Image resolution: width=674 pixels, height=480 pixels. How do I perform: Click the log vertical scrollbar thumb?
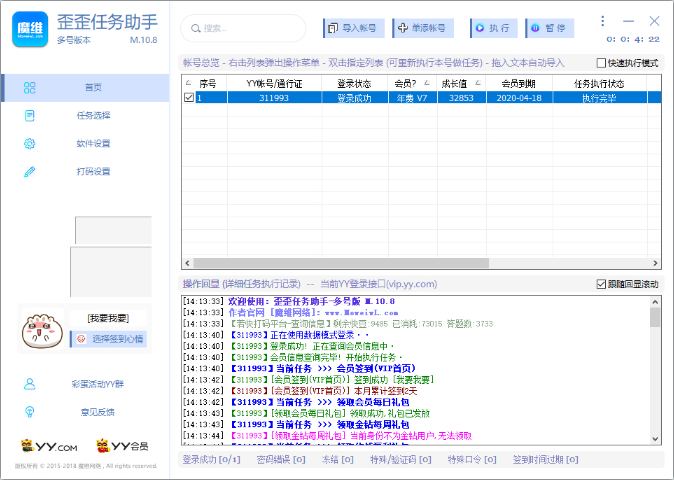pyautogui.click(x=655, y=318)
